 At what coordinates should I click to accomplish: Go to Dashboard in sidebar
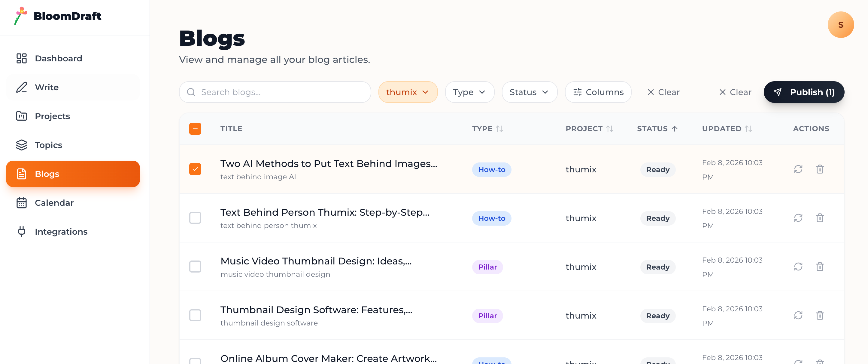58,58
